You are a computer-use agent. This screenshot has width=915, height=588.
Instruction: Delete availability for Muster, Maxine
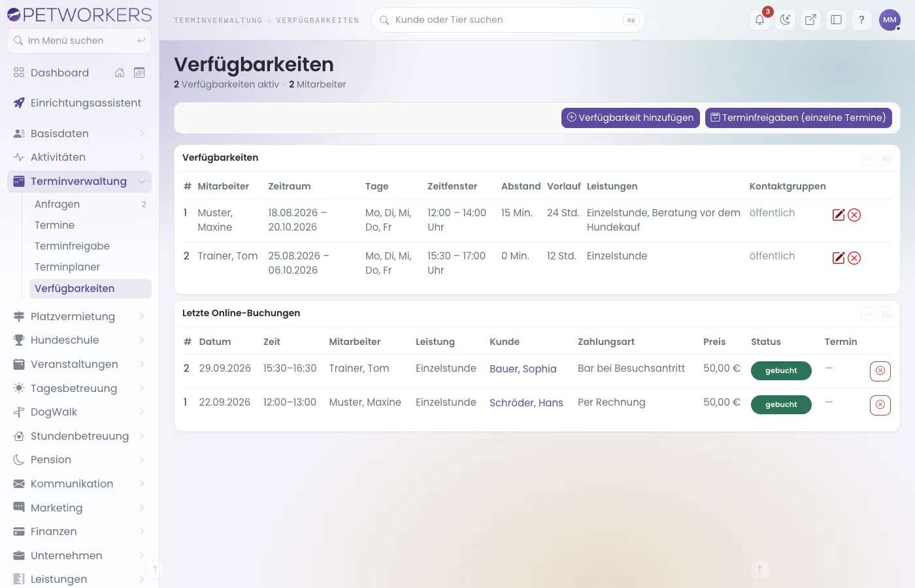(854, 215)
